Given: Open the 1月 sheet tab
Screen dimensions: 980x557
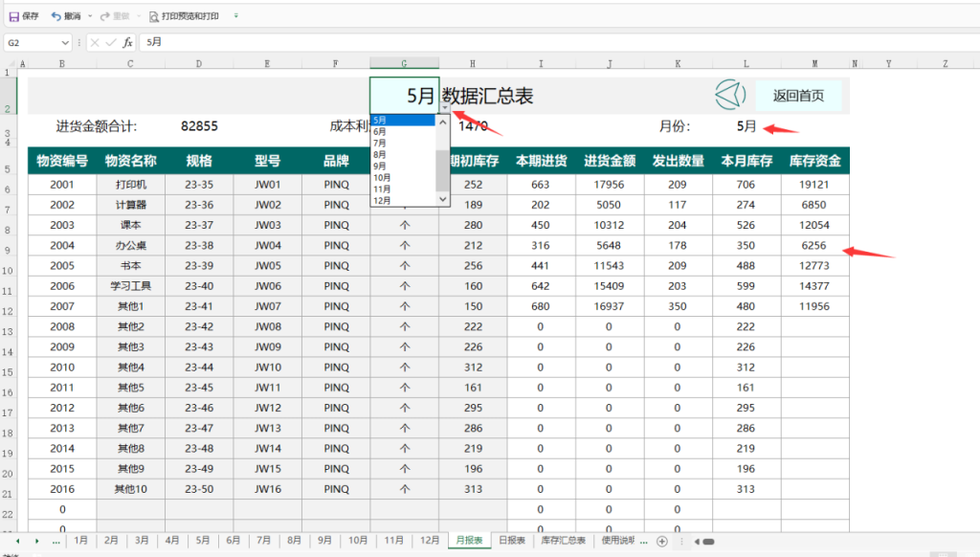Looking at the screenshot, I should click(x=80, y=541).
